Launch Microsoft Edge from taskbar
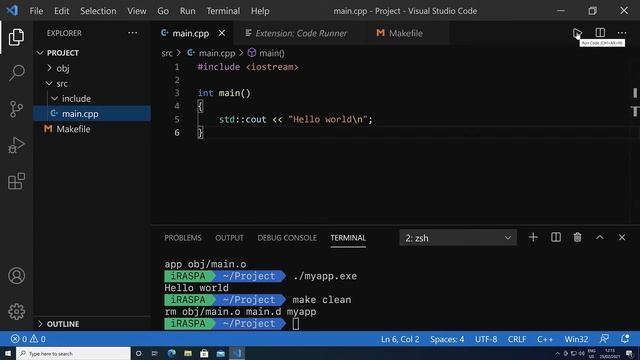Image resolution: width=640 pixels, height=360 pixels. (171, 353)
